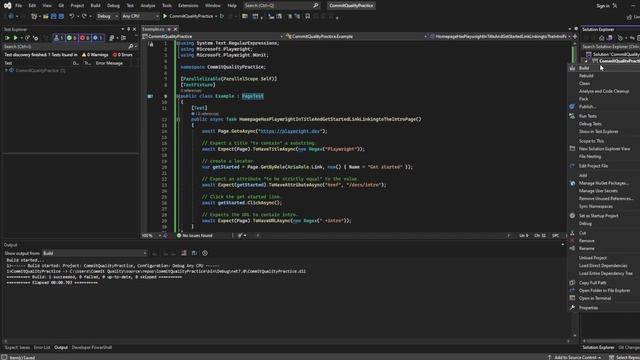Screen dimensions: 640x360
Task: Select Clean in the context menu
Action: (584, 84)
